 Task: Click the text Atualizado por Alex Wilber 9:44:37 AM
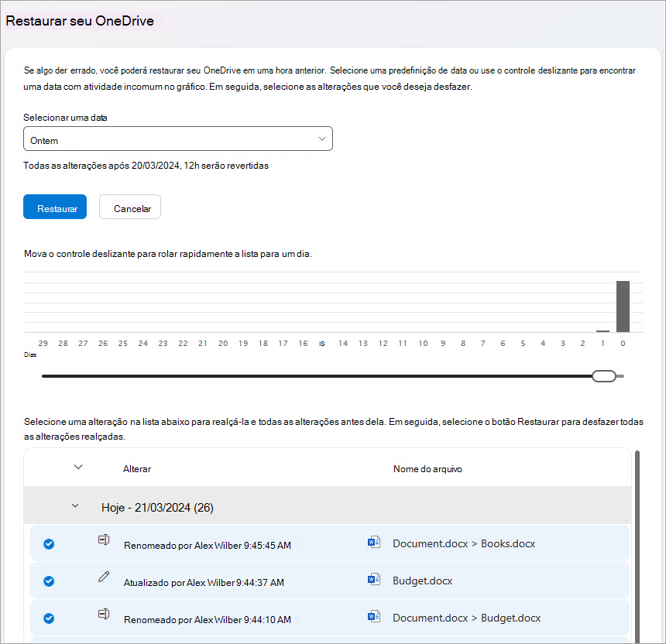pos(204,582)
